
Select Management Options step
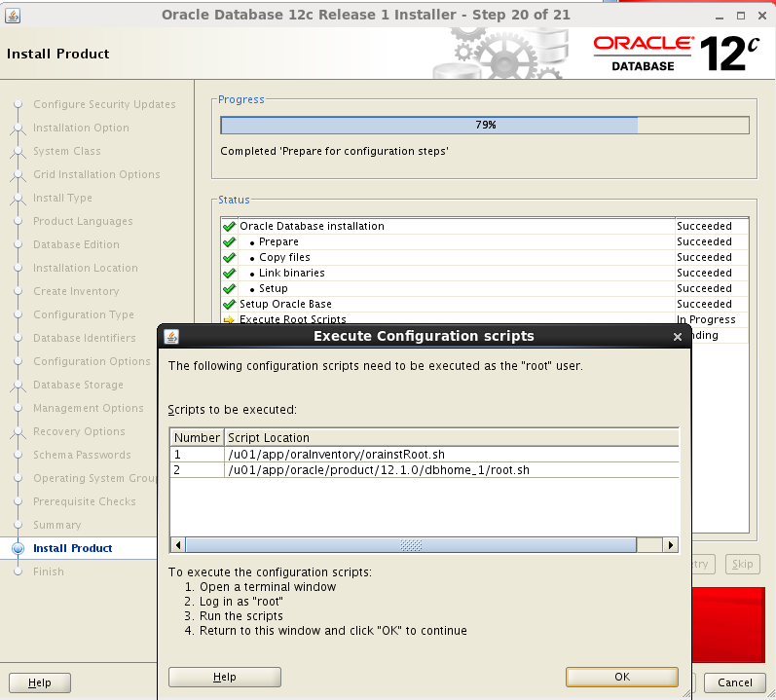click(x=88, y=408)
